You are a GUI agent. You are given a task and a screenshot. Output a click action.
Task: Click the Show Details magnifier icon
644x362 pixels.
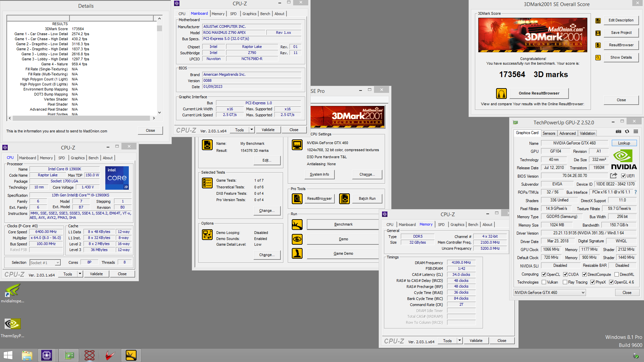point(598,58)
